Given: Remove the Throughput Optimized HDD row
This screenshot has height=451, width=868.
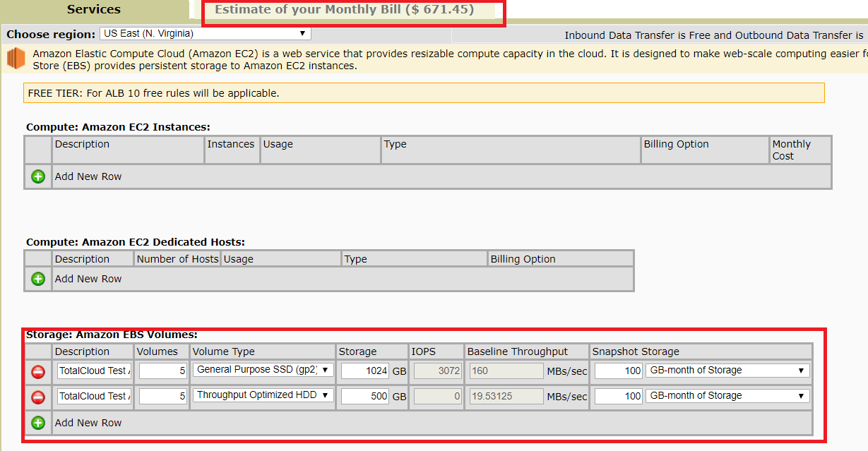Looking at the screenshot, I should pos(38,397).
